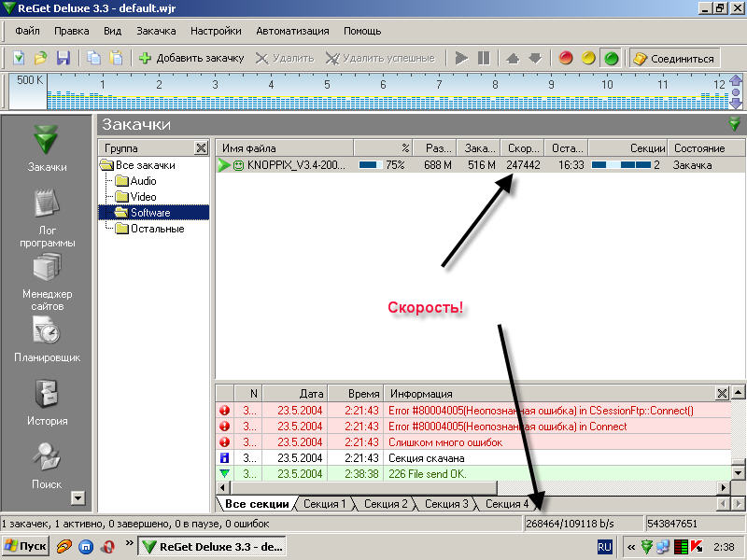Click RU language indicator in tray

click(x=604, y=547)
